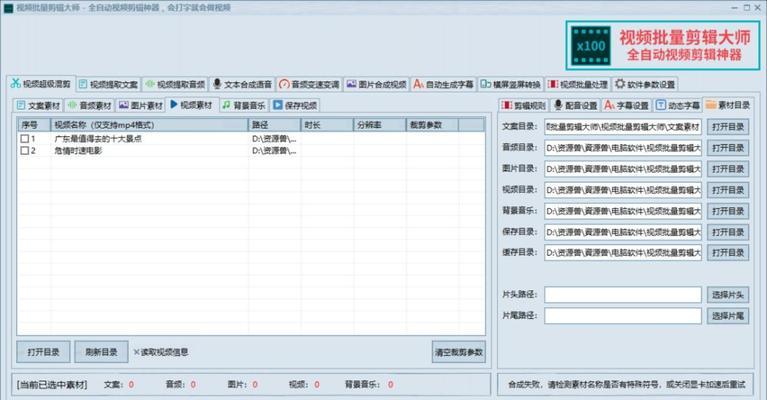This screenshot has width=767, height=400.
Task: Click 打开目录 in the 背景音乐 directory row
Action: (728, 211)
